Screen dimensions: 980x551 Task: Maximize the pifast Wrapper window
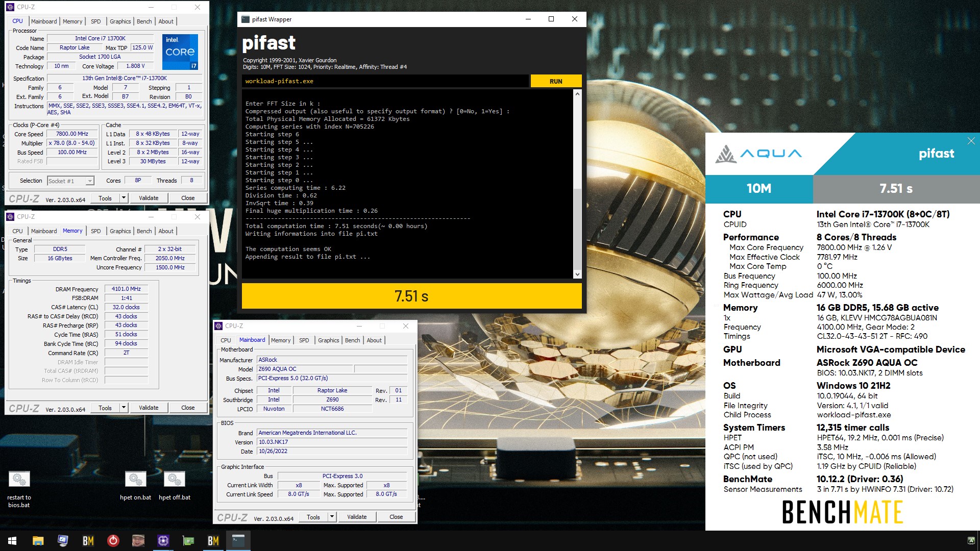tap(551, 19)
